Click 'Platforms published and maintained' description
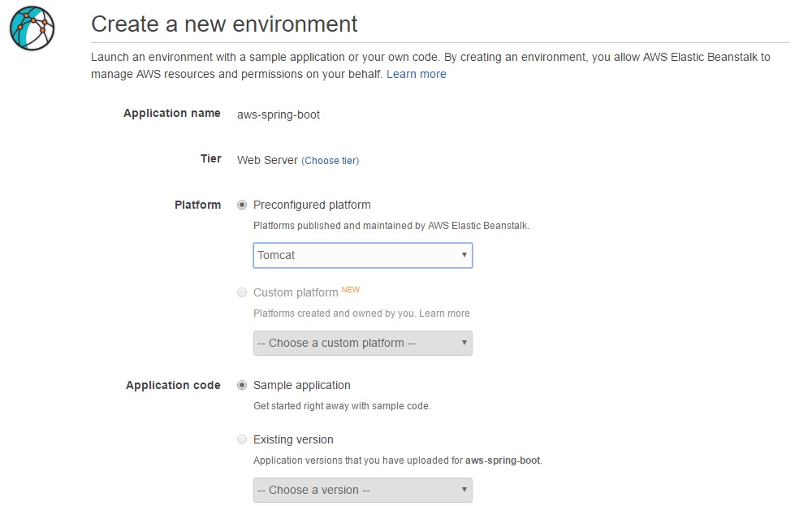 click(391, 226)
